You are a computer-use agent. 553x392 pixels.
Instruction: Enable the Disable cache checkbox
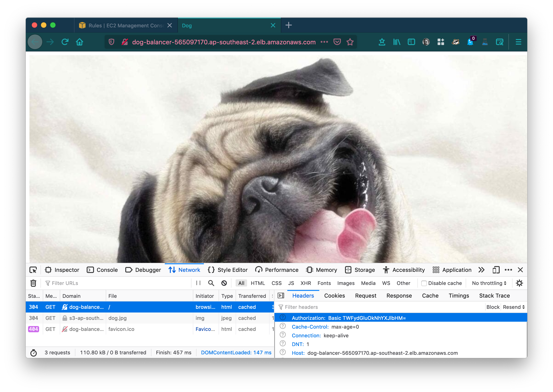point(424,283)
